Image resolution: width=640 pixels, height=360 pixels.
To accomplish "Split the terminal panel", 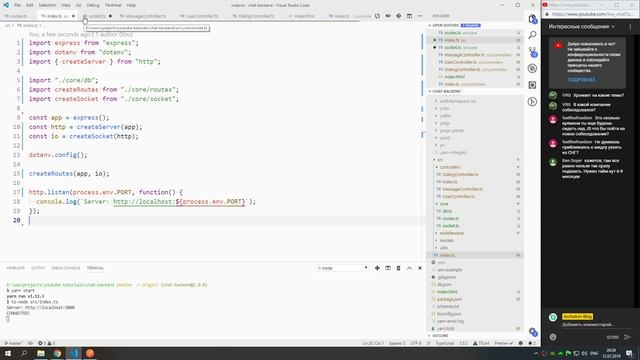I will coord(388,268).
